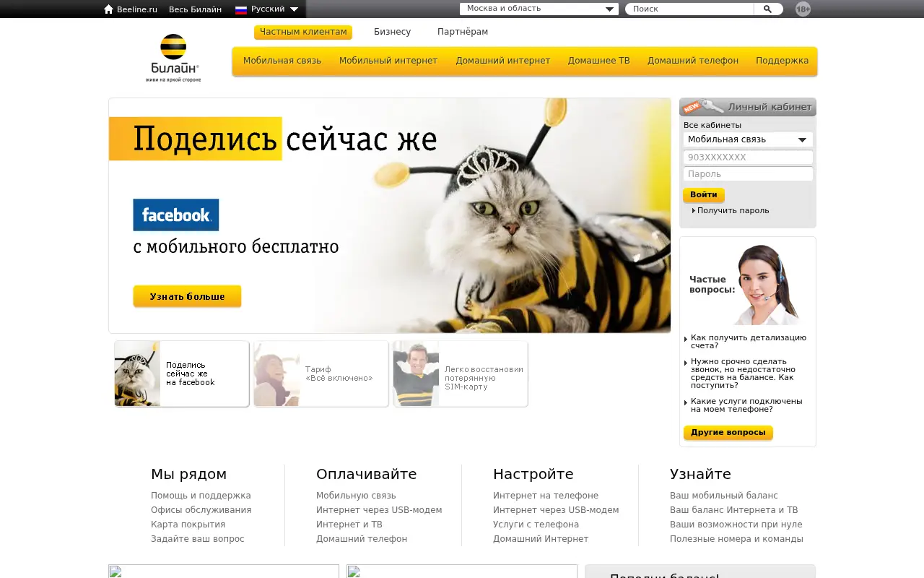Click the support operator photo
The width and height of the screenshot is (924, 578).
tap(767, 285)
